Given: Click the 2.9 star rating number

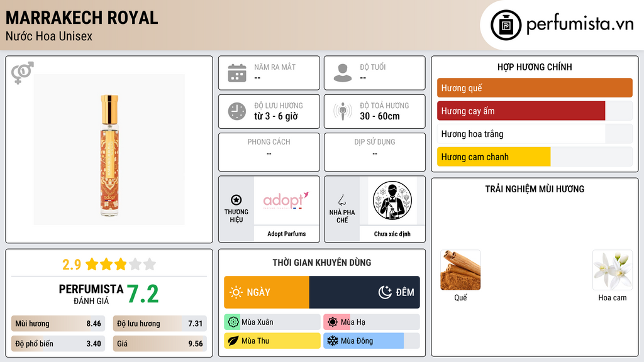Looking at the screenshot, I should coord(72,265).
